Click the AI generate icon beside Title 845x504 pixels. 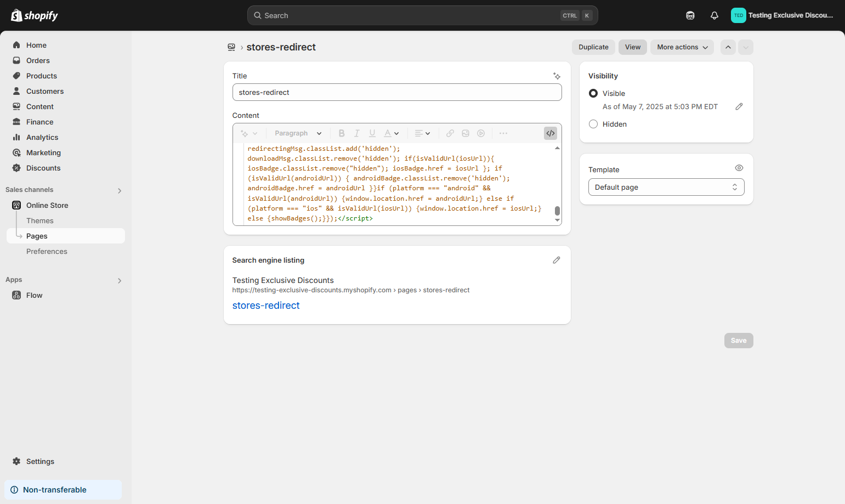(557, 76)
